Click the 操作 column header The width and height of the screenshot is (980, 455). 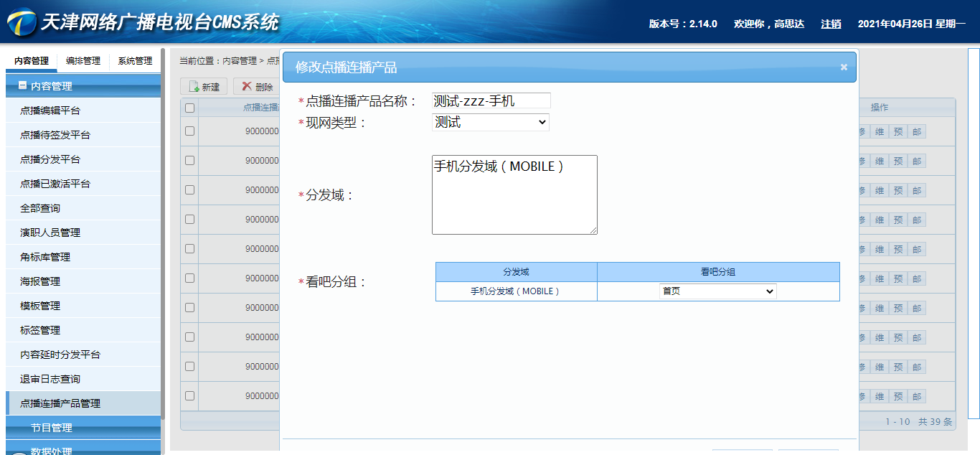coord(880,108)
